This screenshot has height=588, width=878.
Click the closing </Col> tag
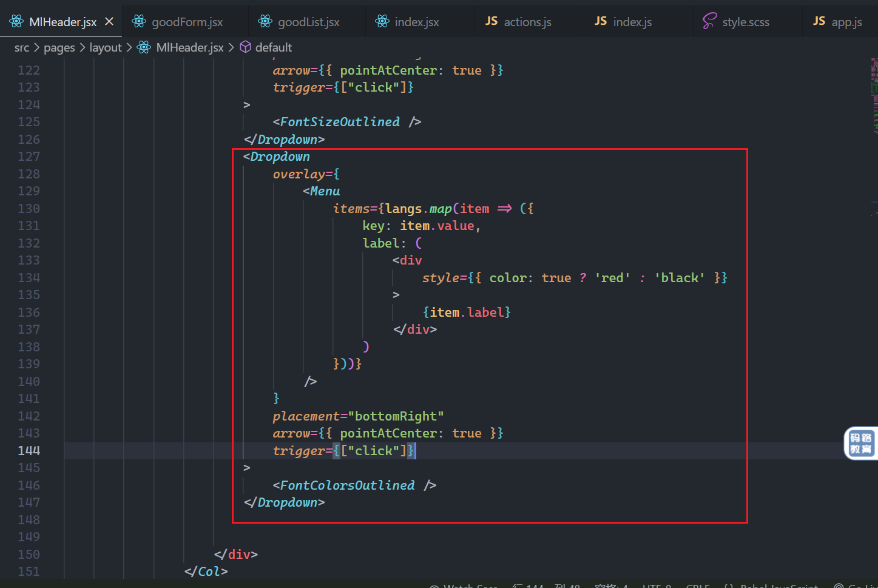coord(206,572)
